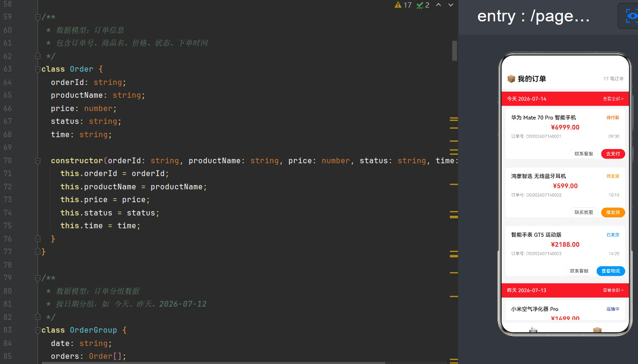Fold the constructor at line 70
This screenshot has width=638, height=364.
pos(38,161)
